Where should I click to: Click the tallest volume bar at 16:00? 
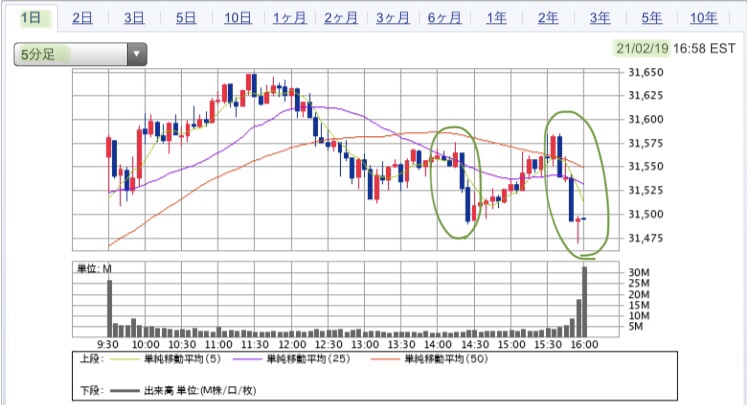click(x=584, y=302)
